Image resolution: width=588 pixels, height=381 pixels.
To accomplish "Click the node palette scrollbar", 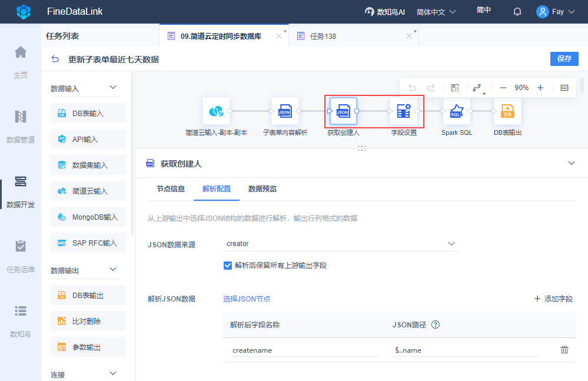I will point(132,154).
